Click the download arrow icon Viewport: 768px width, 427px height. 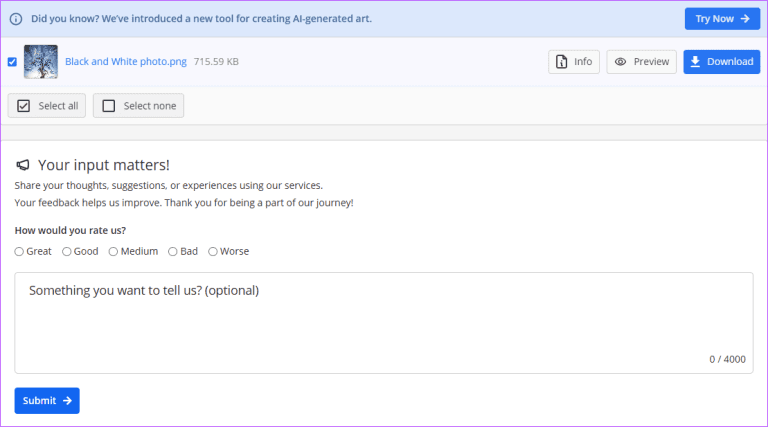[x=695, y=62]
